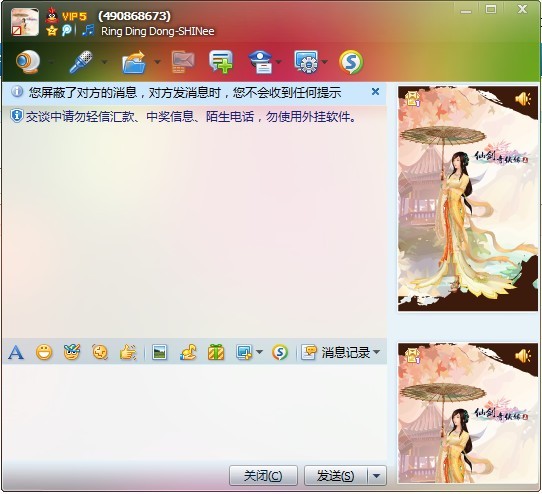The image size is (542, 494).
Task: Open the Sogou search icon in top toolbar
Action: 351,62
